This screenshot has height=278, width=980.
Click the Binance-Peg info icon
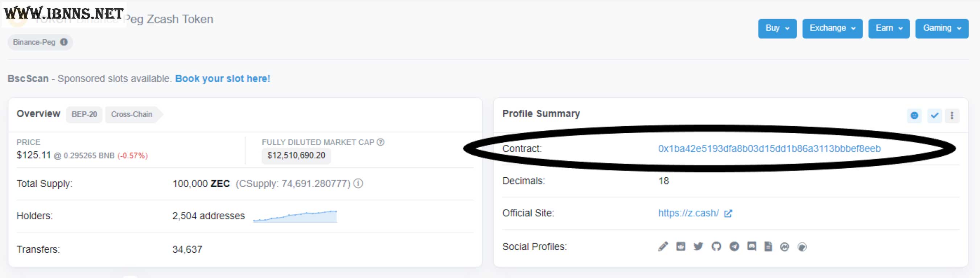pos(64,42)
